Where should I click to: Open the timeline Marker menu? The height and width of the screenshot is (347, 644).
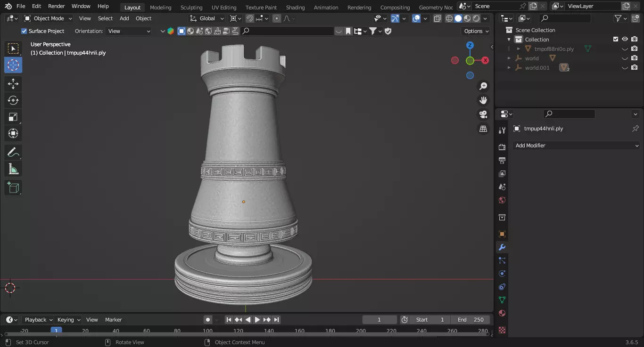pos(113,320)
